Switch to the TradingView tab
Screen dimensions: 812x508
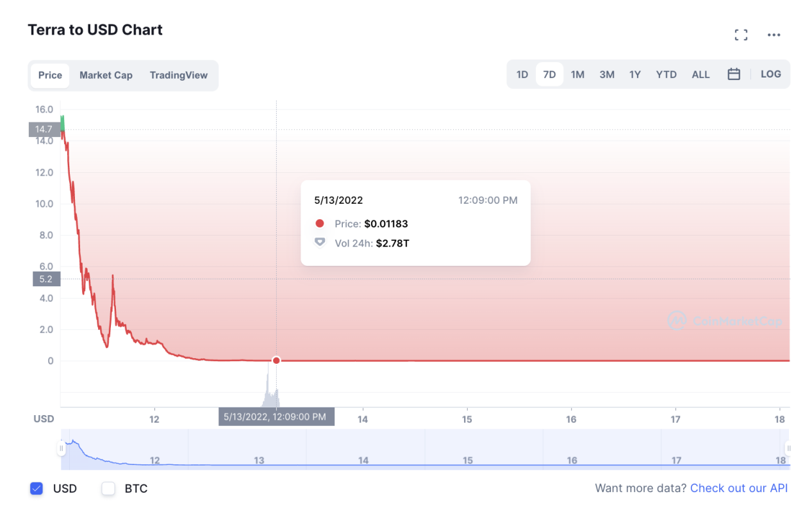pyautogui.click(x=179, y=75)
